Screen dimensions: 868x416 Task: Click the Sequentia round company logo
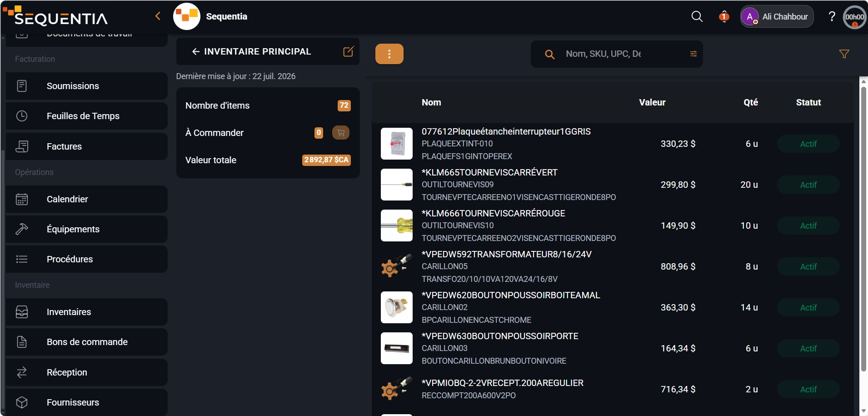tap(187, 16)
